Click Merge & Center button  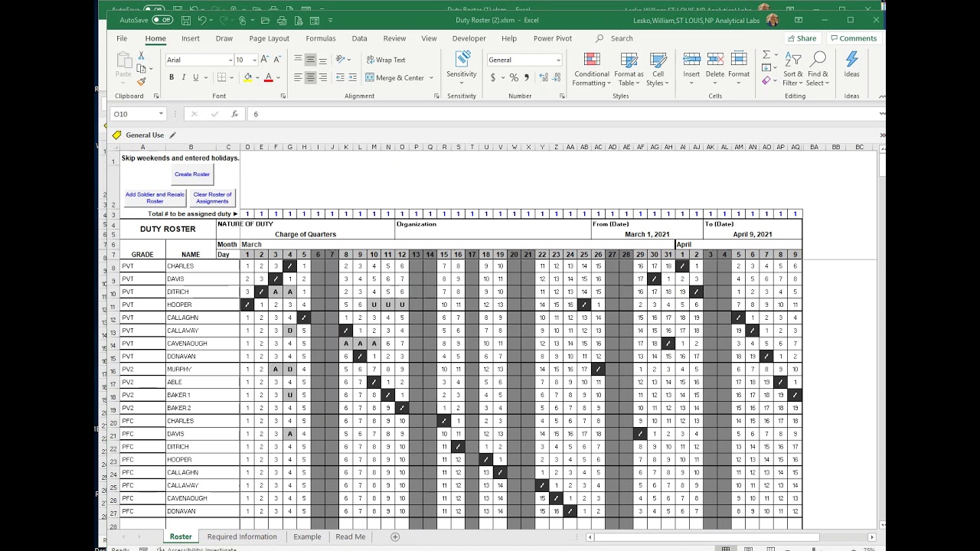coord(395,77)
